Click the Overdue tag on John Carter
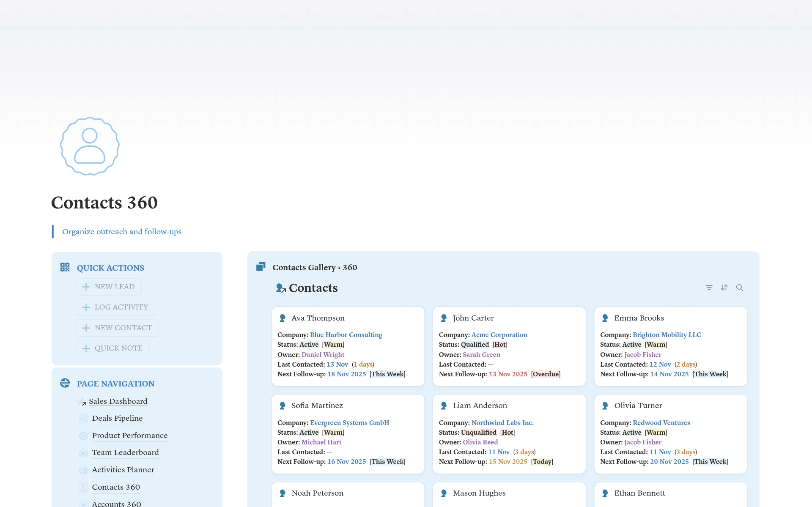The width and height of the screenshot is (812, 507). pos(546,374)
